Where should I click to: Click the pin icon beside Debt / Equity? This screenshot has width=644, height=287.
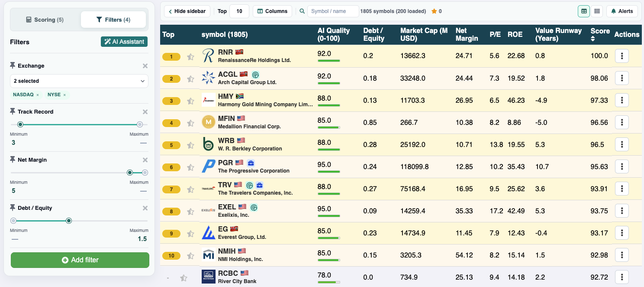click(13, 208)
